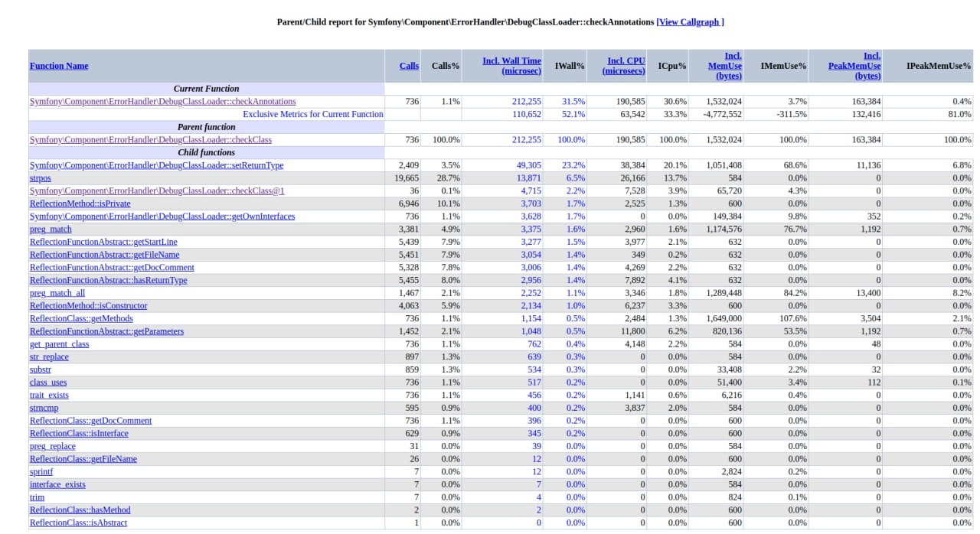980x534 pixels.
Task: Select ReflectionMethod::isPrivate calls 6,946
Action: click(x=409, y=204)
